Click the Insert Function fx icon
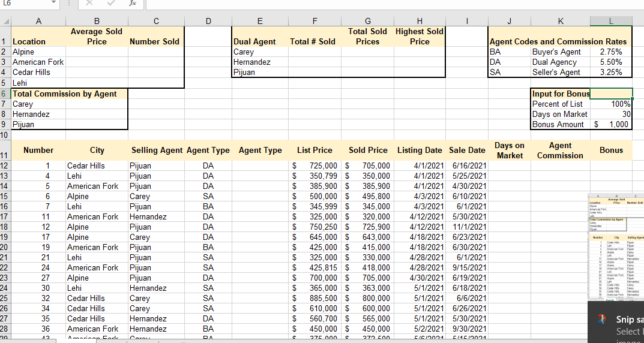 tap(132, 3)
